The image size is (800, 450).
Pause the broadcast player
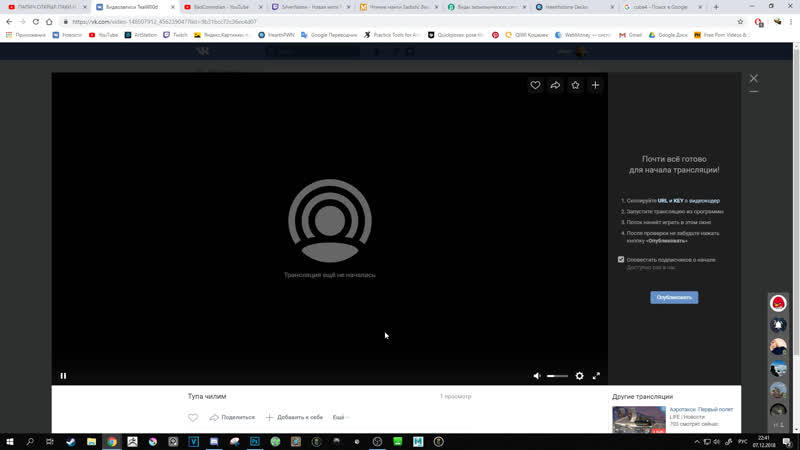(x=63, y=376)
